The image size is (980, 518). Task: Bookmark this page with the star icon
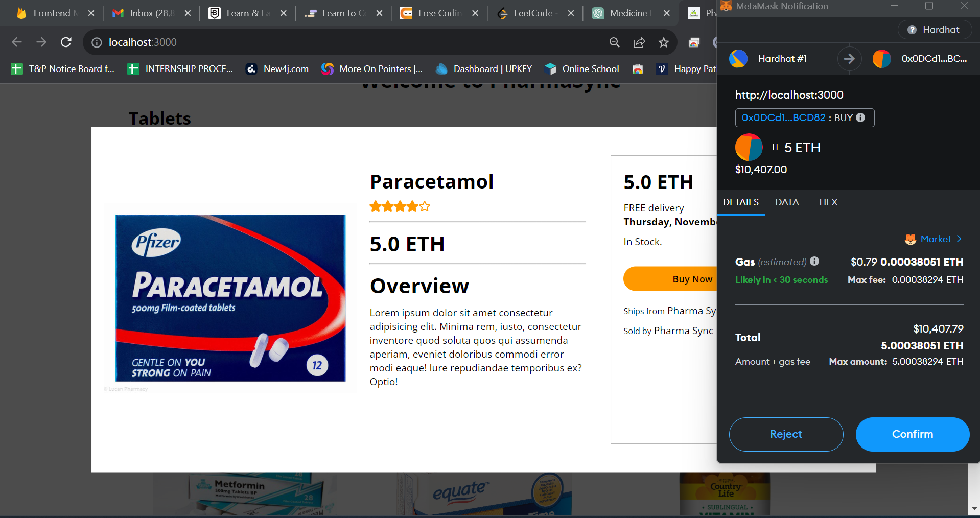[664, 42]
